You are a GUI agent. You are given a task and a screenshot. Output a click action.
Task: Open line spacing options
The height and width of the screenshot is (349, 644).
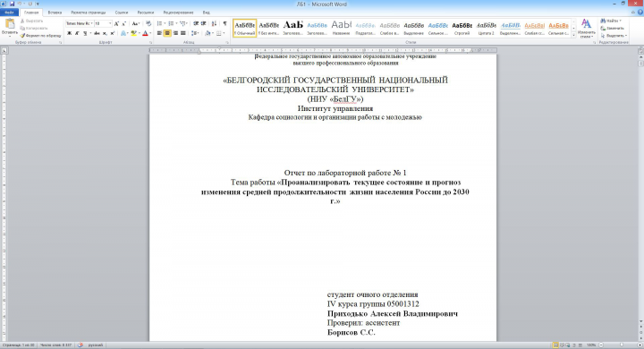tap(195, 33)
